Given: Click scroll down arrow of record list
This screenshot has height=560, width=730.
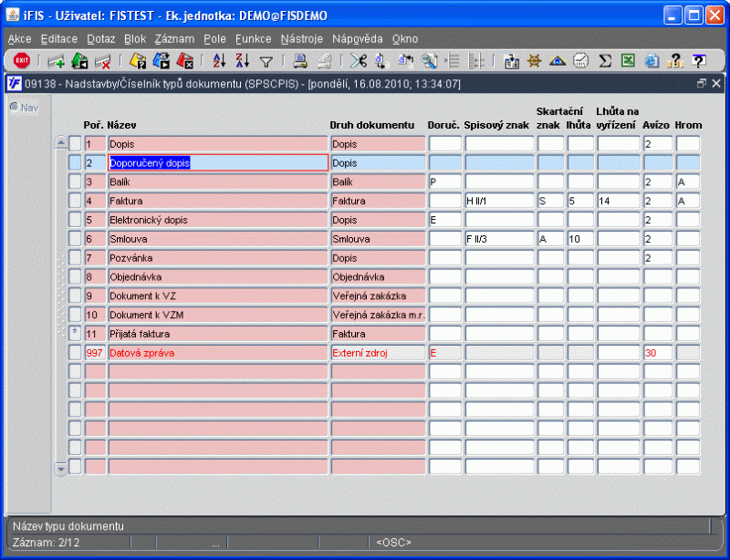Looking at the screenshot, I should [61, 467].
